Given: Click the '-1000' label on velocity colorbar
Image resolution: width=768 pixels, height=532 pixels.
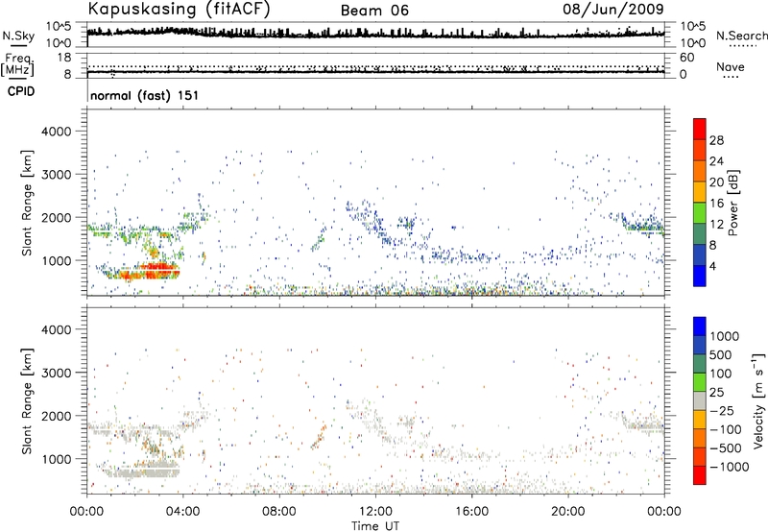Looking at the screenshot, I should click(729, 467).
